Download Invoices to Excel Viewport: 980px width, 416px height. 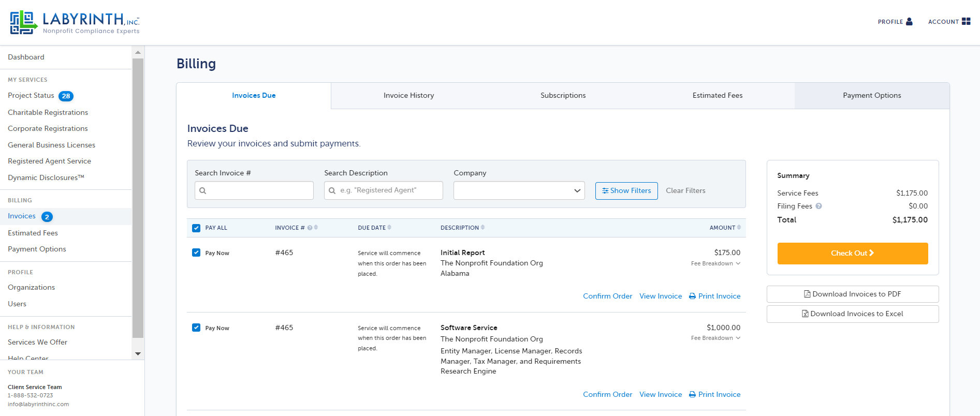point(853,314)
